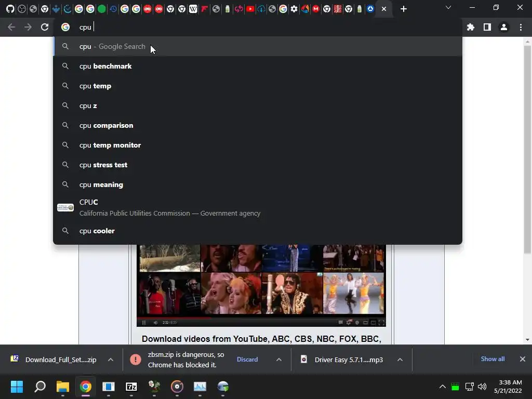This screenshot has width=532, height=399.
Task: Open the profile avatar menu
Action: coord(504,27)
